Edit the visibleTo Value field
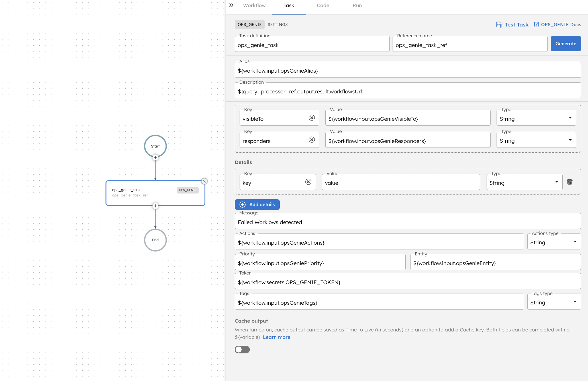 (408, 118)
